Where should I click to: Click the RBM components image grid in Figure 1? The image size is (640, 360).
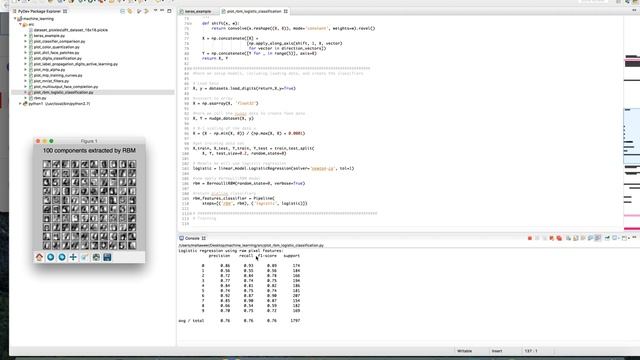[89, 204]
